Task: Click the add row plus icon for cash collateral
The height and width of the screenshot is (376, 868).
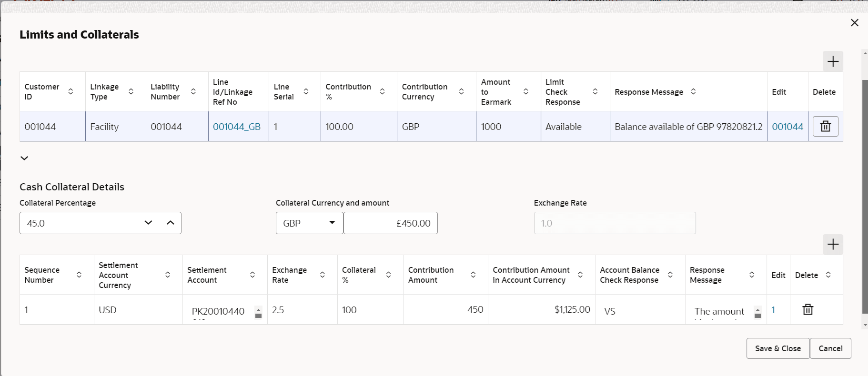Action: tap(833, 245)
